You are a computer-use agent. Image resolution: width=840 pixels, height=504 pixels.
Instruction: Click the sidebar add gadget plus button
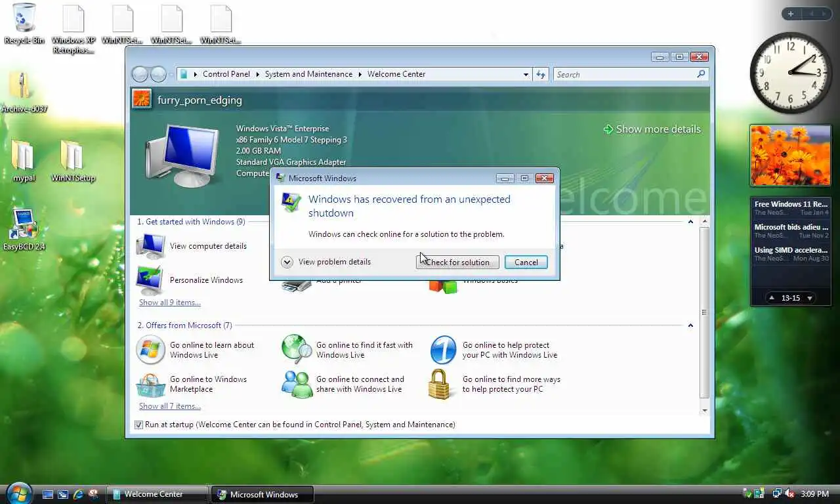pos(791,14)
